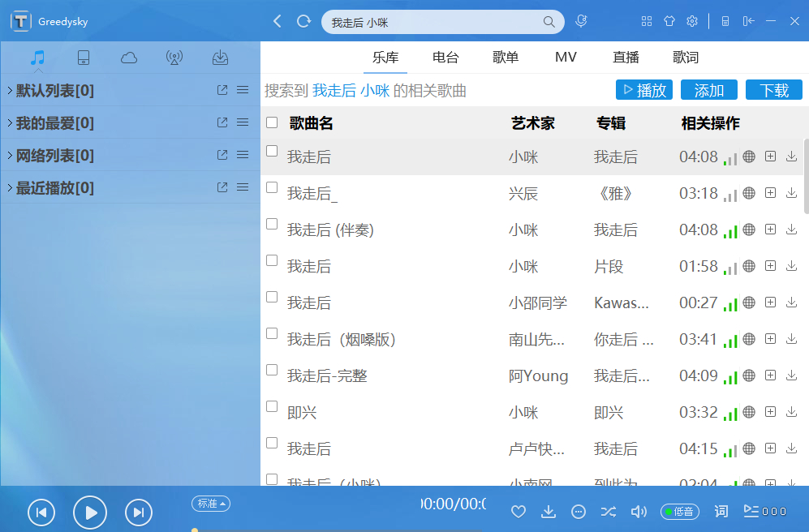Open the radio broadcast sidebar icon
This screenshot has width=809, height=532.
[x=174, y=58]
